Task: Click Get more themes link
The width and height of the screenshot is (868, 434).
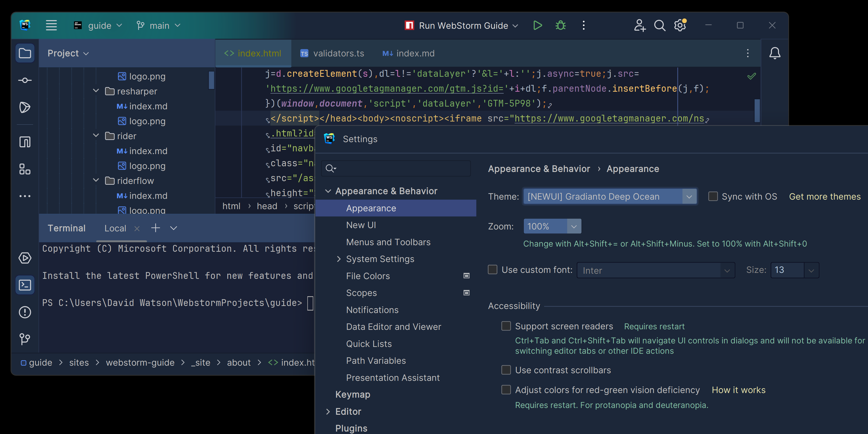Action: pos(825,196)
